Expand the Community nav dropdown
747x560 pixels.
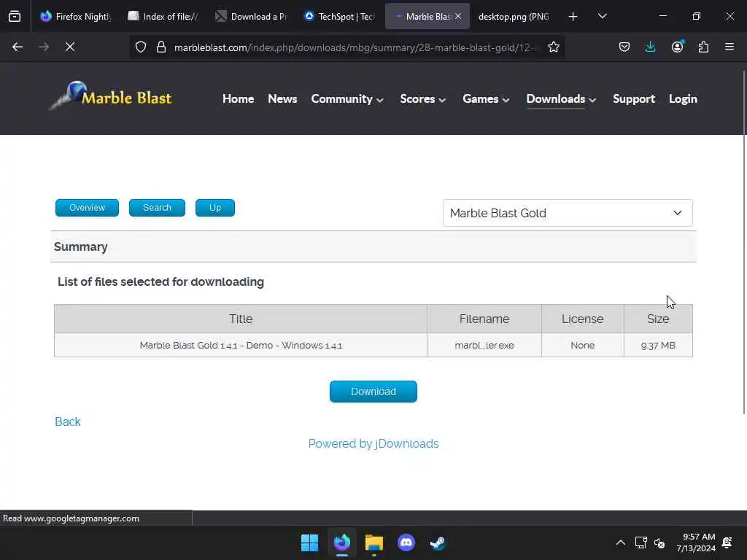(347, 98)
